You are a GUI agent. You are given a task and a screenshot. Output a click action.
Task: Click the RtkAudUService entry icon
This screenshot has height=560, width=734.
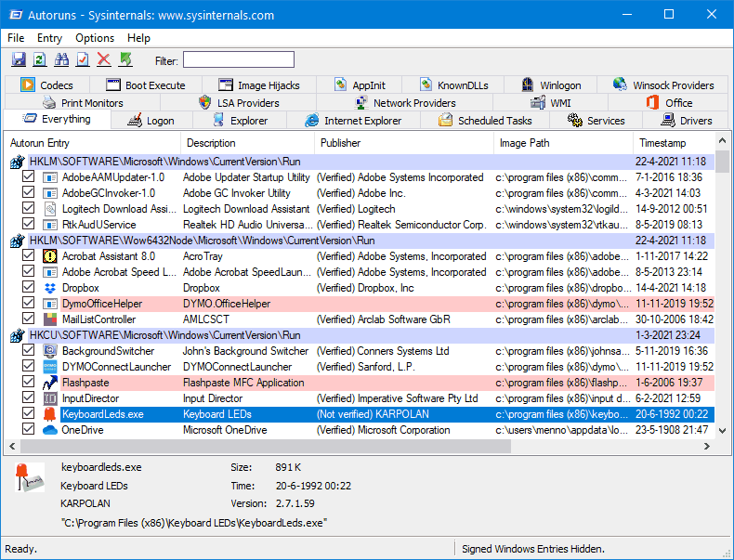(49, 225)
